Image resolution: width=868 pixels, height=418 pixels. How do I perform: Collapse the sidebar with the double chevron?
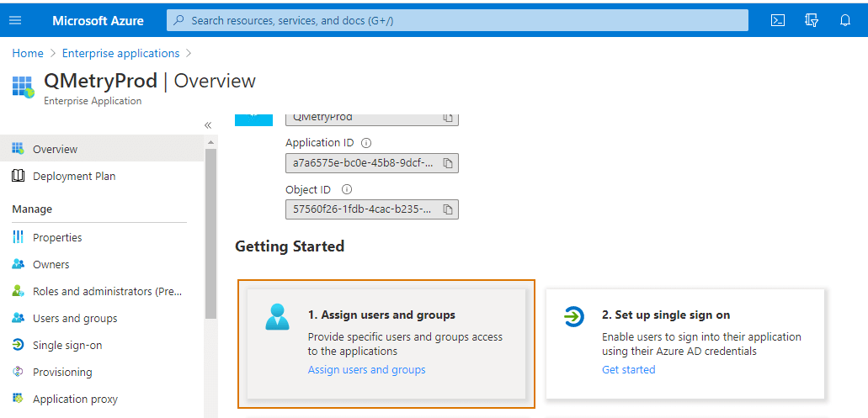[x=208, y=125]
